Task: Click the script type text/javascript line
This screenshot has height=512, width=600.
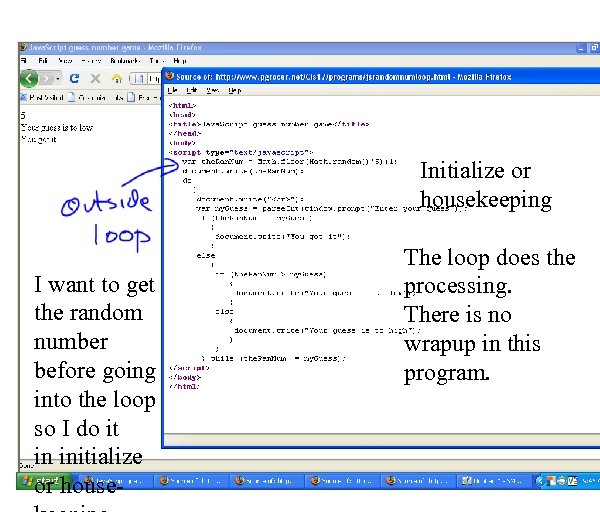Action: click(241, 152)
